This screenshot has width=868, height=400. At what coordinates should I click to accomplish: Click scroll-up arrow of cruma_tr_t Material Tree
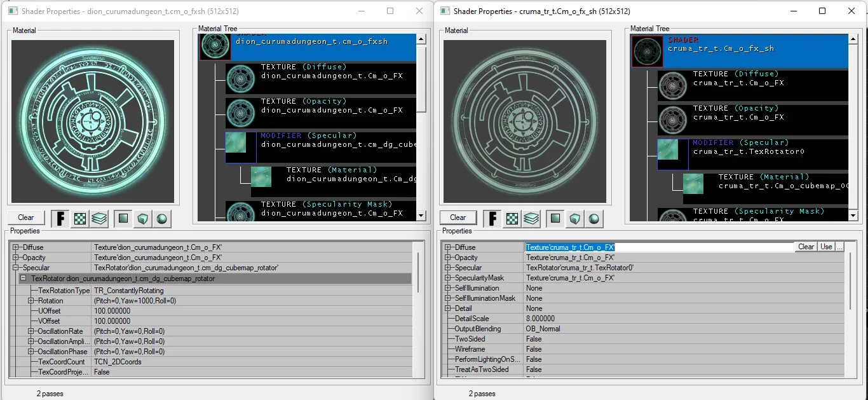click(853, 39)
